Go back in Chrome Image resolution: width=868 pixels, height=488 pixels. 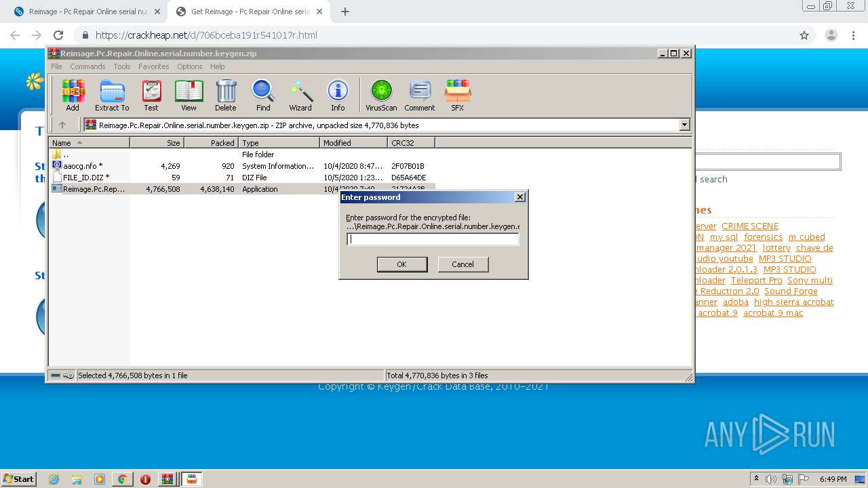click(15, 35)
